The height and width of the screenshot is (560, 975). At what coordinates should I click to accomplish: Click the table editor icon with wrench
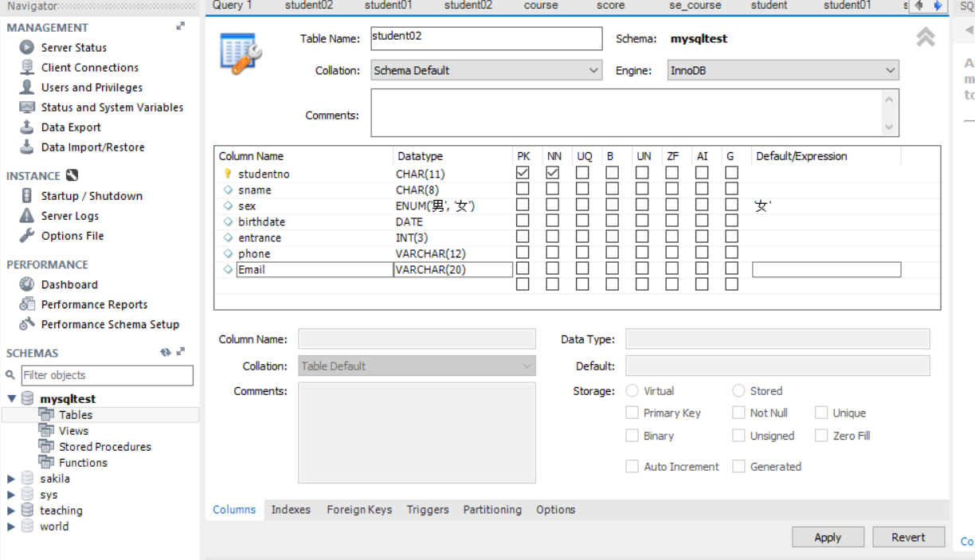[241, 54]
